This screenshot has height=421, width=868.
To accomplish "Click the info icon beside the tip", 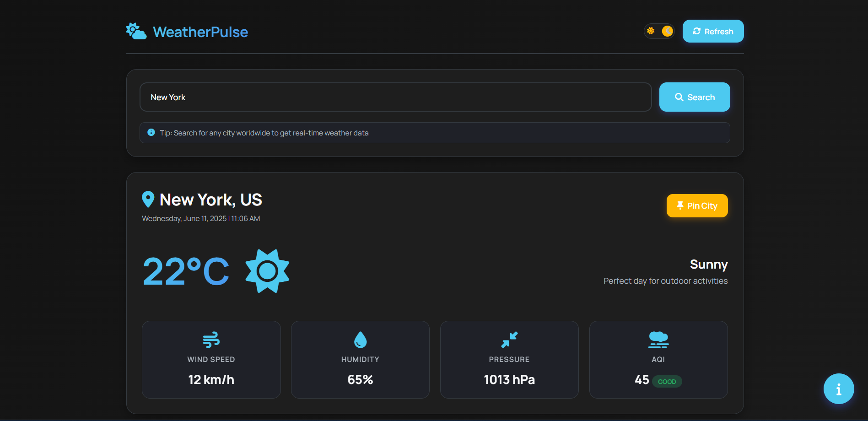I will point(151,133).
